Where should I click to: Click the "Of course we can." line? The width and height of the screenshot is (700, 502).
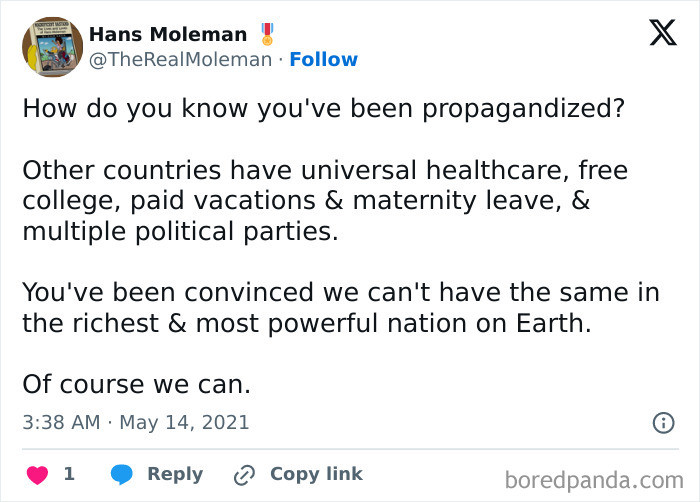[x=137, y=385]
